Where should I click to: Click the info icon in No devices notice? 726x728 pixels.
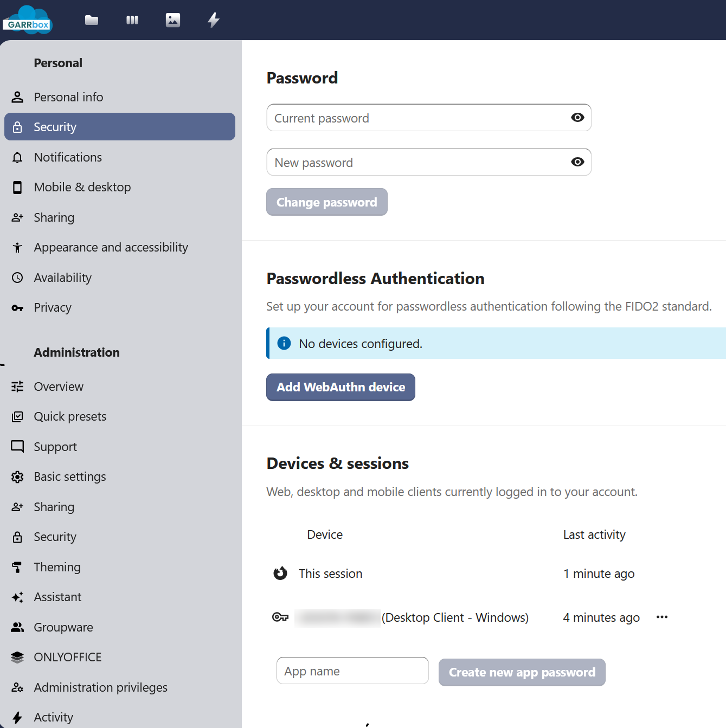click(284, 343)
